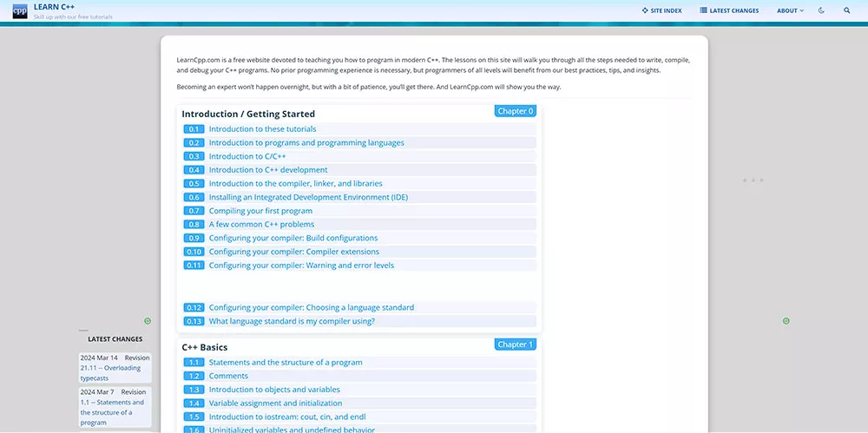Screen dimensions: 868x433
Task: Click the 0.13 lesson number badge
Action: coord(194,321)
